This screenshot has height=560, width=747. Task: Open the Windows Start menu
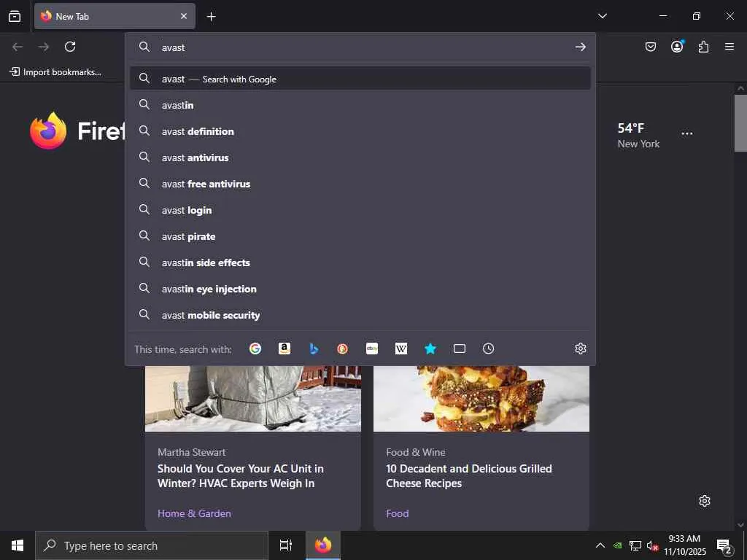click(x=18, y=545)
